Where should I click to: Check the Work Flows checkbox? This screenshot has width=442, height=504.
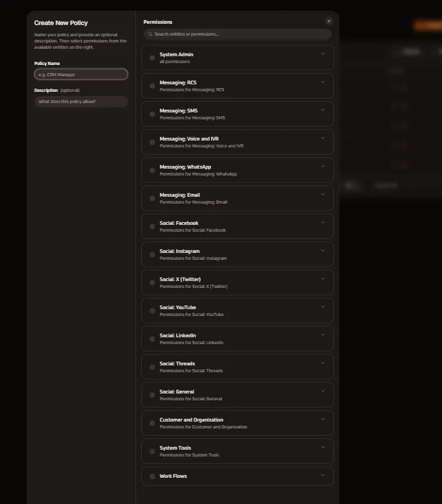(152, 476)
